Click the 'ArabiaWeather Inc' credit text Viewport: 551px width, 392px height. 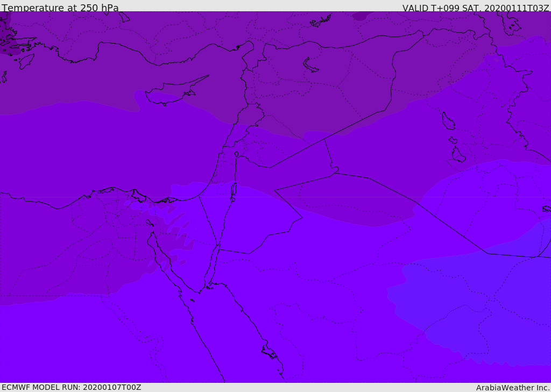[513, 388]
